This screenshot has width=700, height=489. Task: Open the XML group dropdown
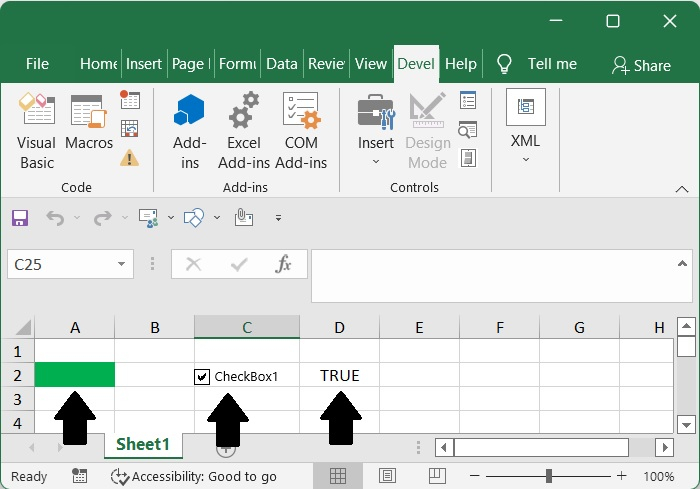pos(525,127)
